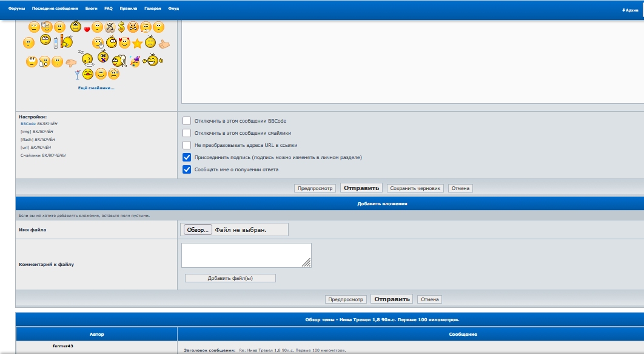Insert the red heart smiley
This screenshot has width=644, height=354.
click(87, 29)
